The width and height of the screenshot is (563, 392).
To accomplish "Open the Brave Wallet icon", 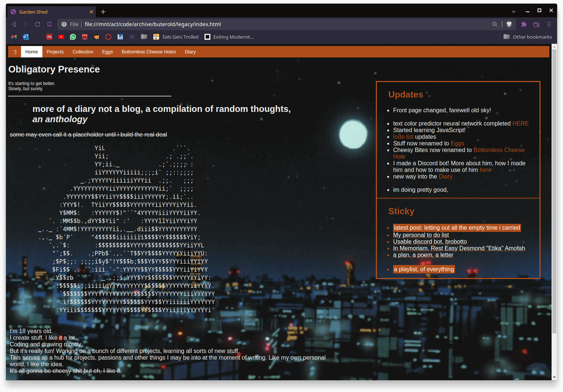I will 536,24.
